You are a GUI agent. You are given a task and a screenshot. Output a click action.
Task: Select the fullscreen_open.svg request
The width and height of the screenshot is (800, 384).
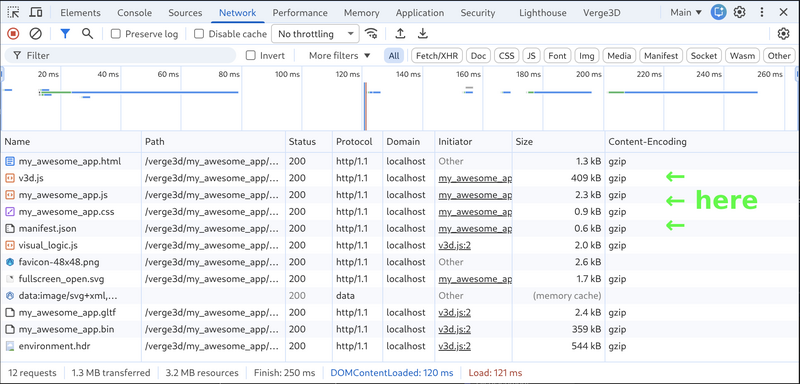400,279
